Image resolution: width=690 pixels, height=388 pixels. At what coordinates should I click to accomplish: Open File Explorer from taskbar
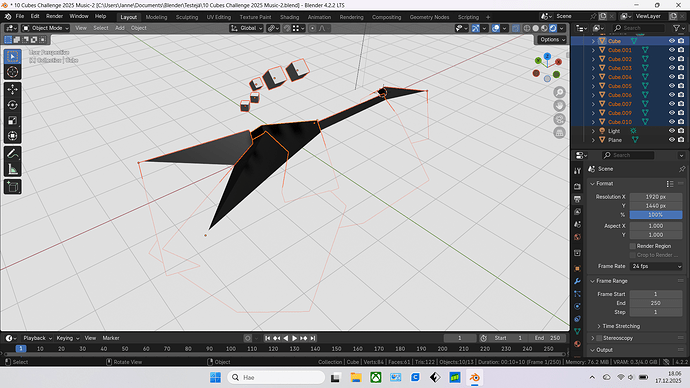[x=356, y=377]
